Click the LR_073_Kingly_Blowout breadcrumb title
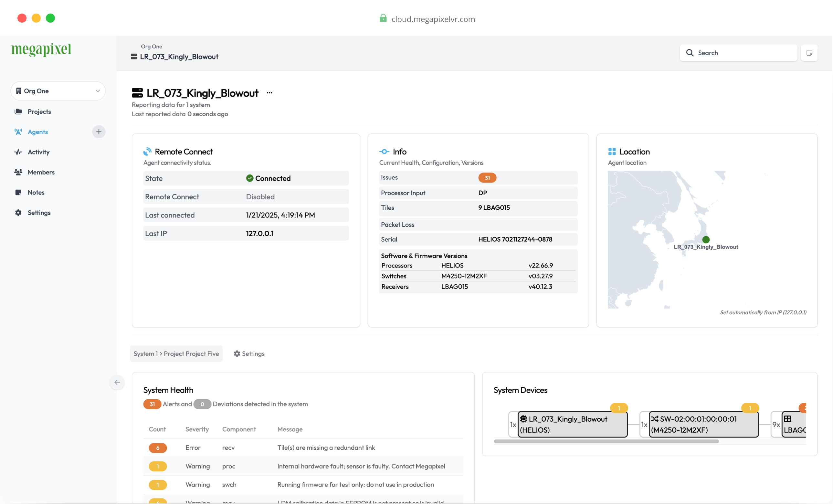833x504 pixels. (179, 57)
